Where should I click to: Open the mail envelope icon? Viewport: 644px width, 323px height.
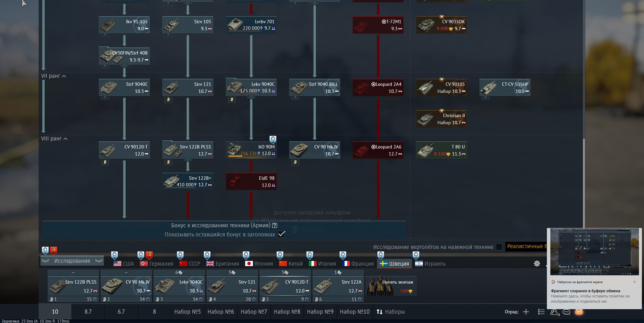pos(579,312)
